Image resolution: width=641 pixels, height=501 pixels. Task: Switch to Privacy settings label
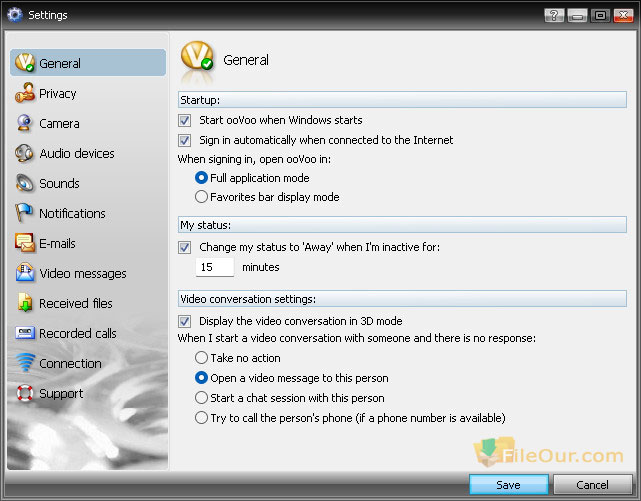coord(57,94)
